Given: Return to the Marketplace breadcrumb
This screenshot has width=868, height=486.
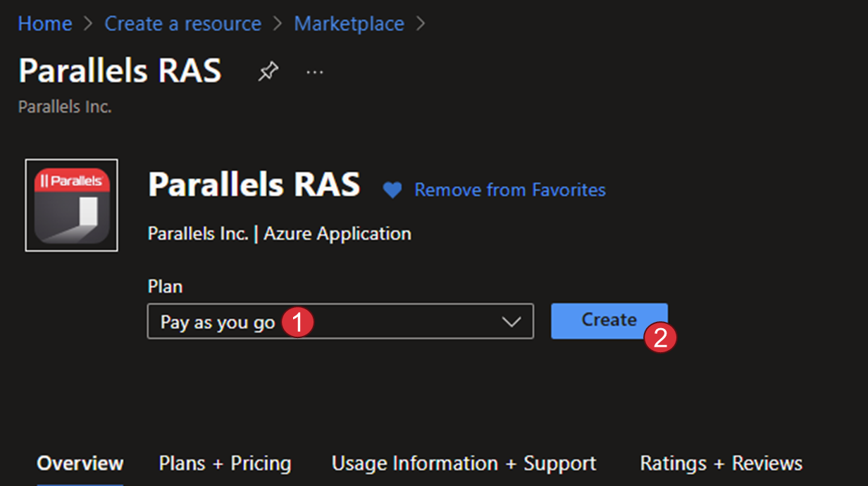Looking at the screenshot, I should click(349, 24).
